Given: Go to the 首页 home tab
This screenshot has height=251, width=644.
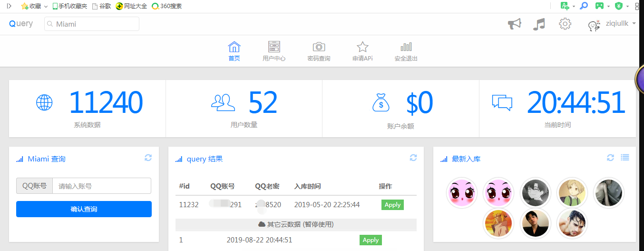Looking at the screenshot, I should click(x=234, y=51).
